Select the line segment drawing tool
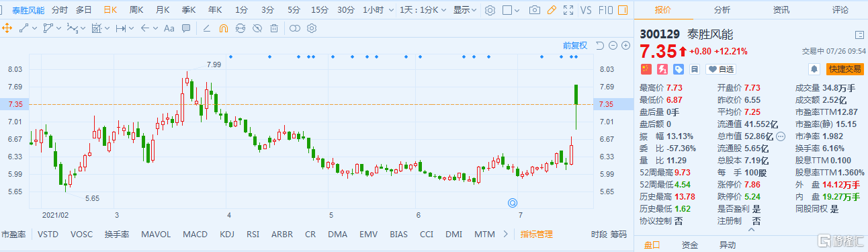The height and width of the screenshot is (252, 868). (x=24, y=28)
